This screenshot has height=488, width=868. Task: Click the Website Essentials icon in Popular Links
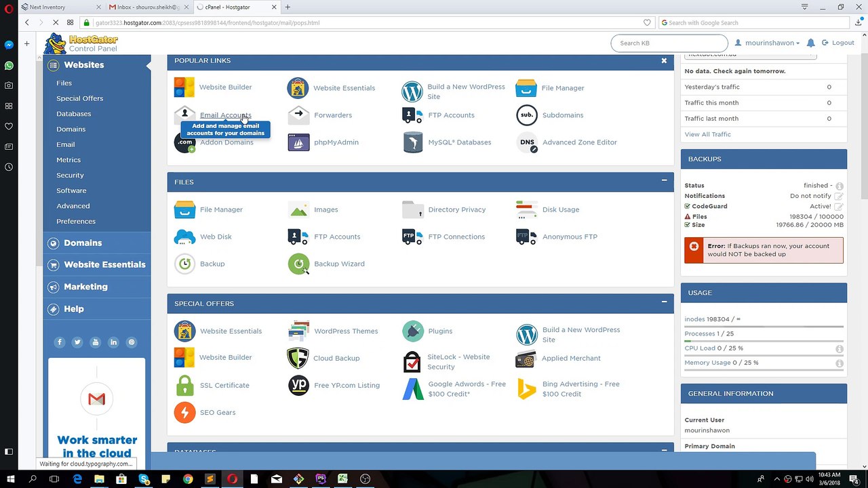(x=298, y=87)
